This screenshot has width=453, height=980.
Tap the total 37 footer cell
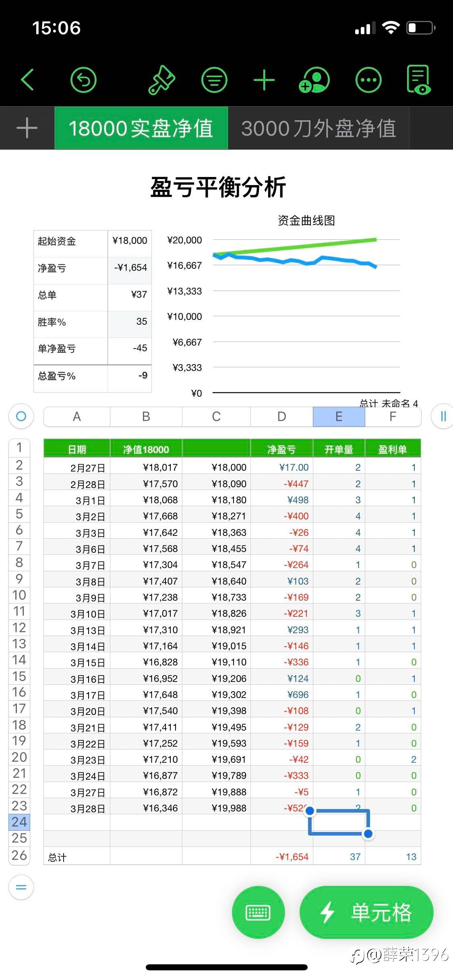point(339,856)
